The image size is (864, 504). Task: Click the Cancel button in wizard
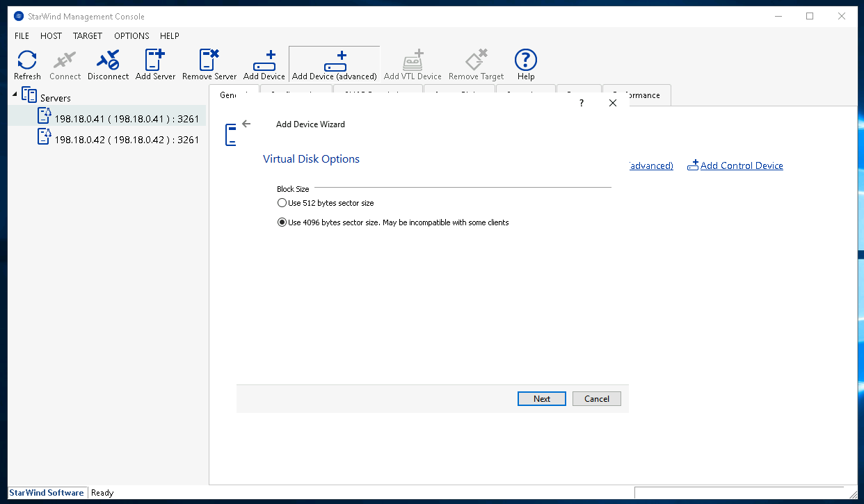click(597, 399)
